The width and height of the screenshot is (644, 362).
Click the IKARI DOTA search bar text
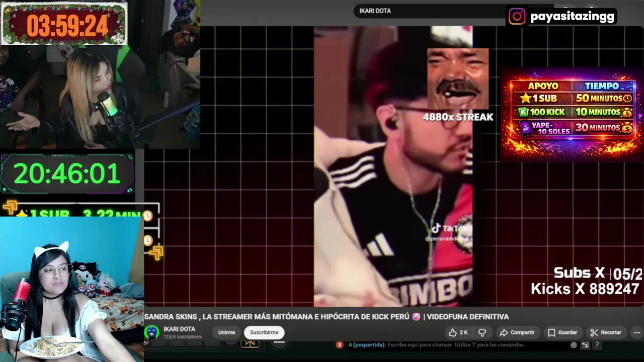(375, 11)
